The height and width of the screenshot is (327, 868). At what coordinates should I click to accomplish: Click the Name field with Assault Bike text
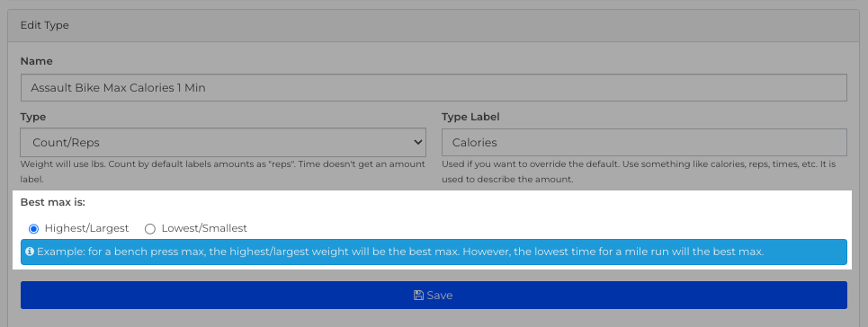[434, 87]
